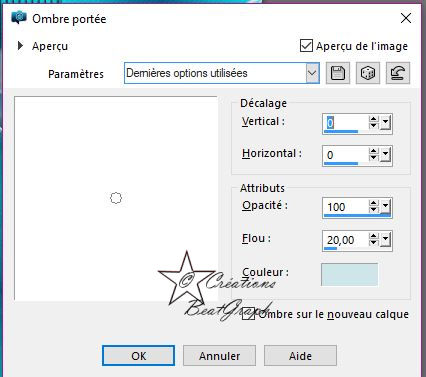The image size is (426, 377).
Task: Click the save preset floppy disk icon
Action: pyautogui.click(x=338, y=73)
